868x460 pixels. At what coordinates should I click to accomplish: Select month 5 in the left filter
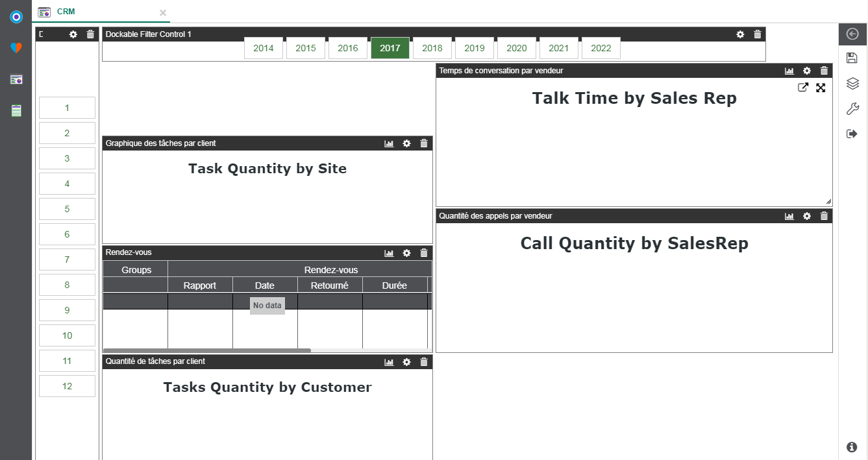[67, 209]
